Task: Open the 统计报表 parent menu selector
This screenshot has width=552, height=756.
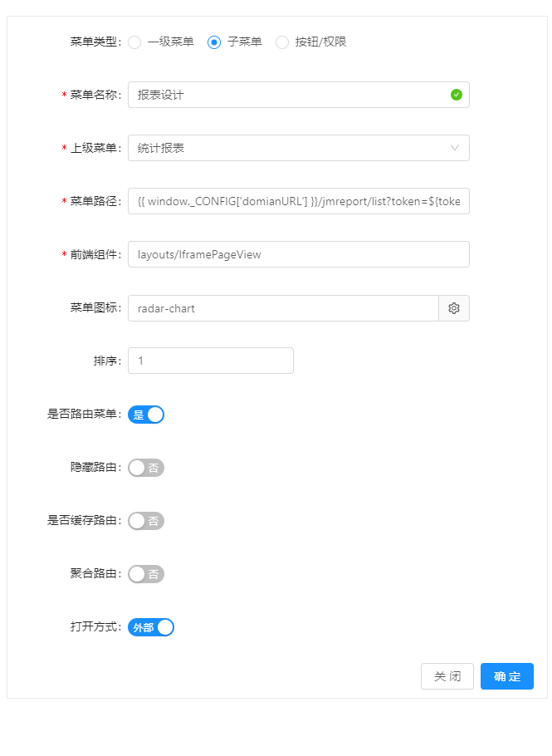Action: coord(299,148)
